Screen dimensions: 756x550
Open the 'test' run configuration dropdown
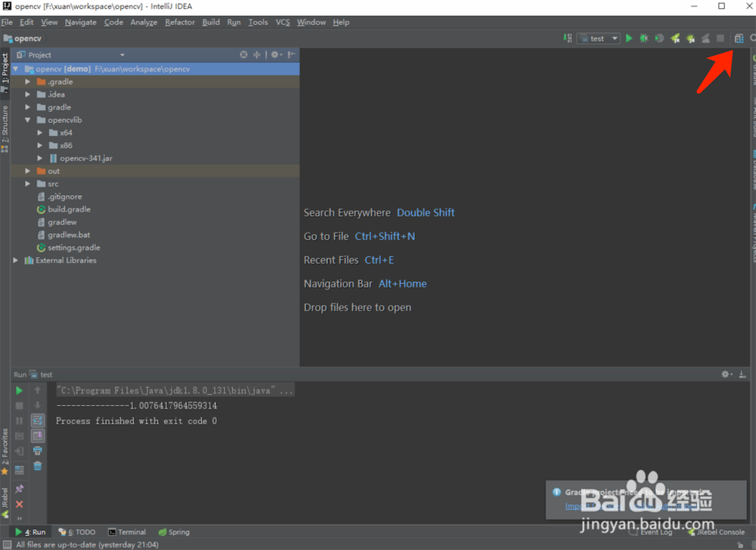pyautogui.click(x=598, y=39)
